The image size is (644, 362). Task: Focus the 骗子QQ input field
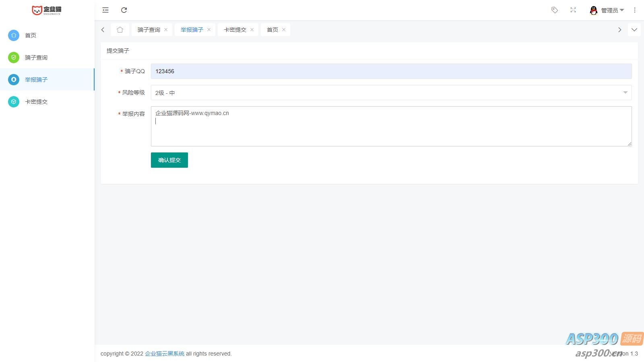point(391,71)
